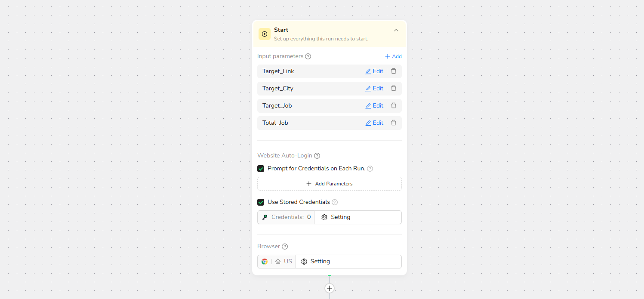
Task: Remove the Target_Job parameter with the trash icon
Action: (394, 105)
